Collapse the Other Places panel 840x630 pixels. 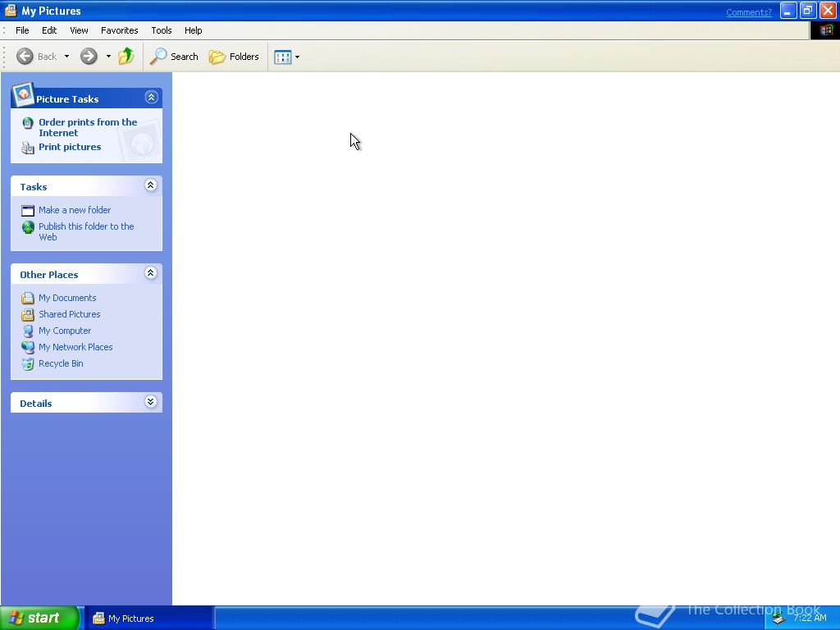(151, 273)
